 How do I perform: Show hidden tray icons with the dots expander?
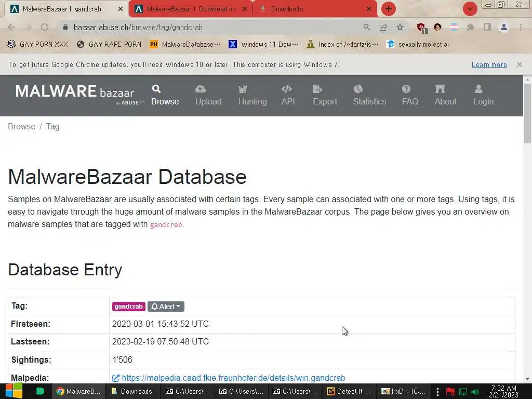tap(437, 392)
